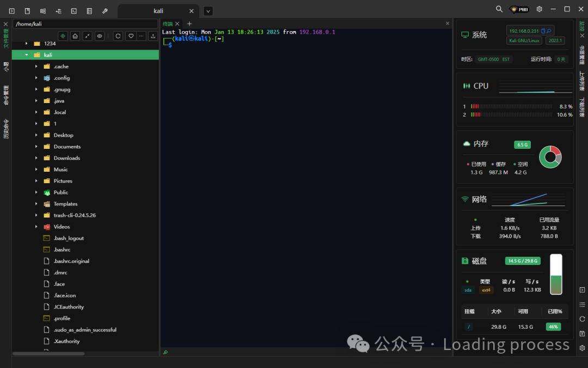588x368 pixels.
Task: Click the save disk icon on right sidebar
Action: click(x=582, y=334)
